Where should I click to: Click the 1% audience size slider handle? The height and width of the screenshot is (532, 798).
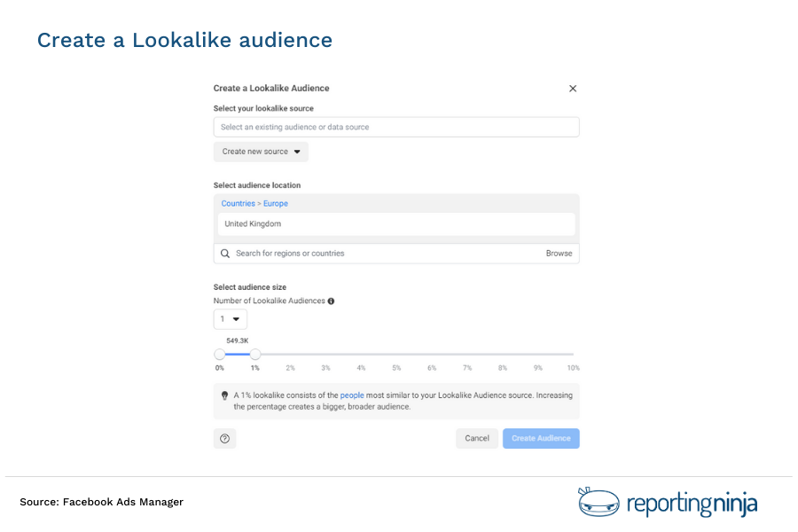tap(255, 354)
